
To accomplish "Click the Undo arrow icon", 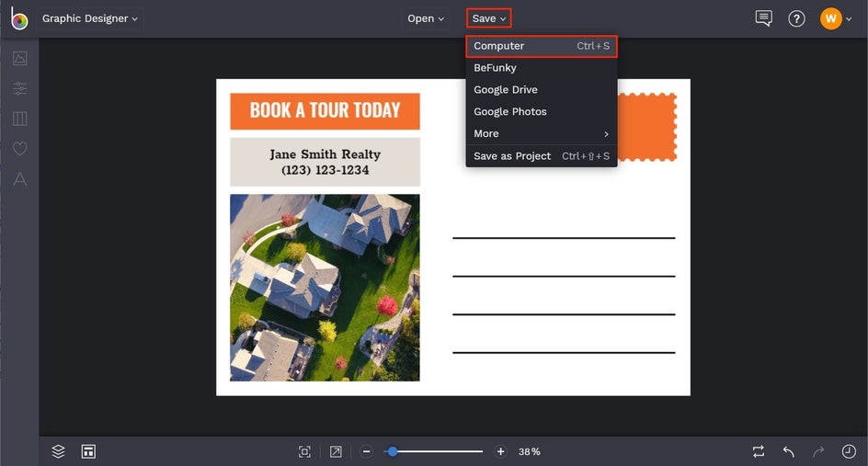I will point(788,451).
